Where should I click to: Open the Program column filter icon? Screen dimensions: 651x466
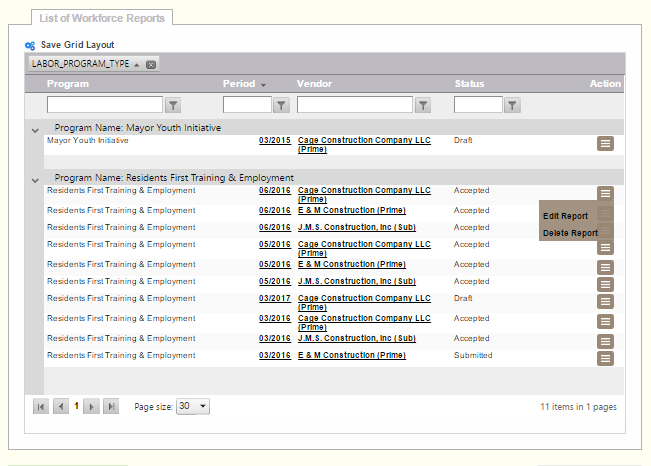pyautogui.click(x=173, y=105)
